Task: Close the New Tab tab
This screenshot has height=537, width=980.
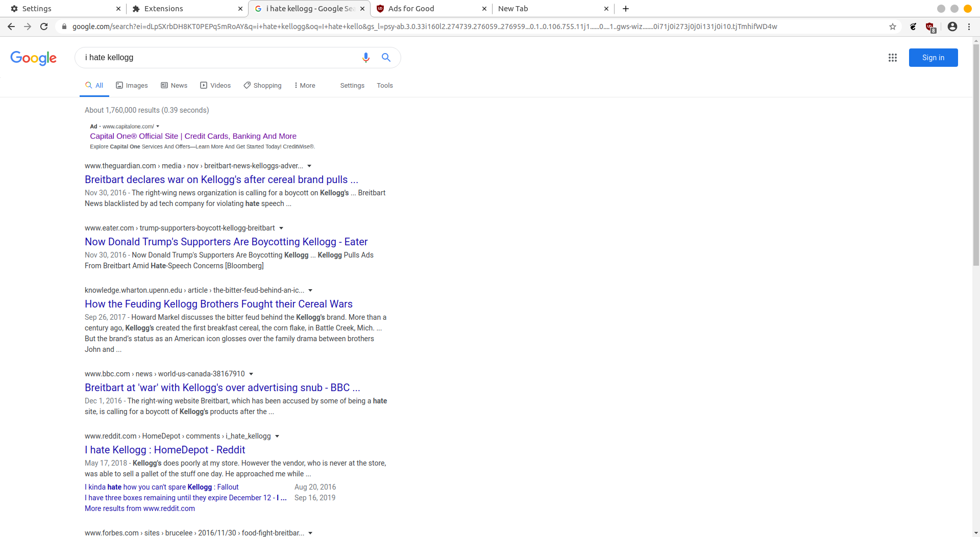Action: [x=606, y=9]
